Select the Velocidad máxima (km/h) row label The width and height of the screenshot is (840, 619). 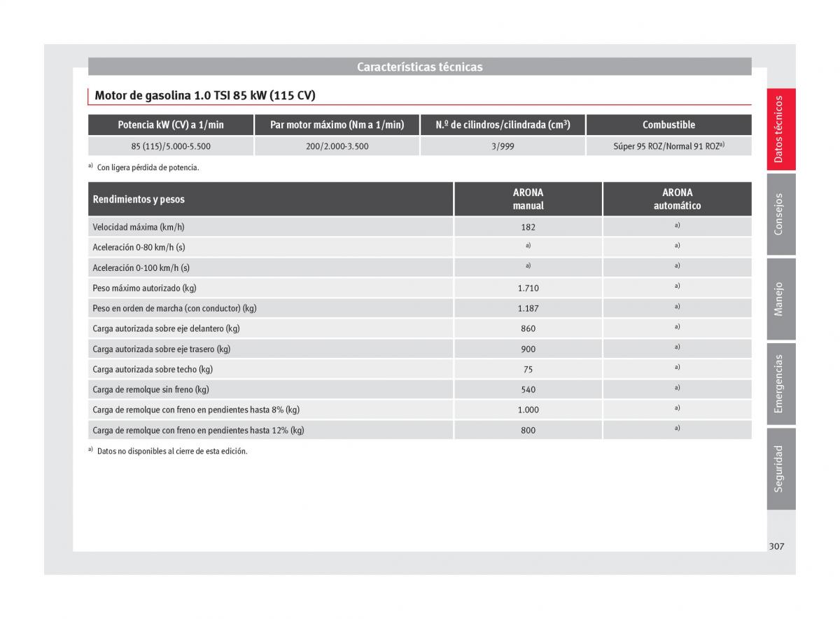coord(139,227)
